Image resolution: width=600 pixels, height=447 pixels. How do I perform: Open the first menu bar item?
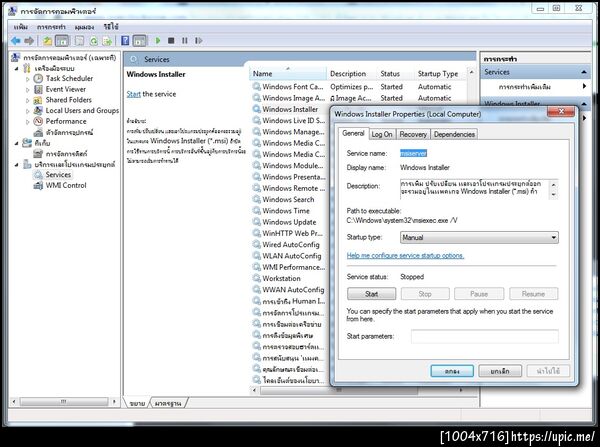click(x=21, y=27)
